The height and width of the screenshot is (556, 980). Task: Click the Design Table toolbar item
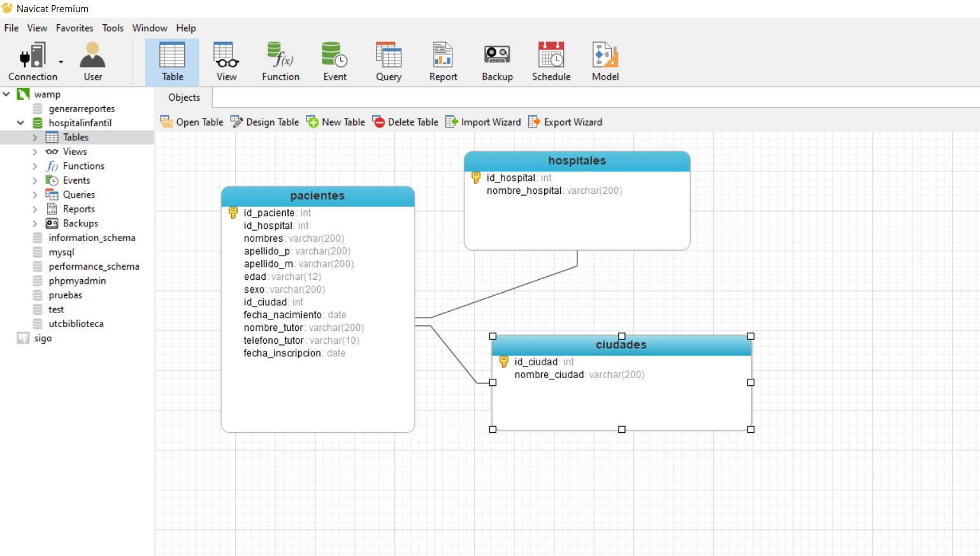264,122
